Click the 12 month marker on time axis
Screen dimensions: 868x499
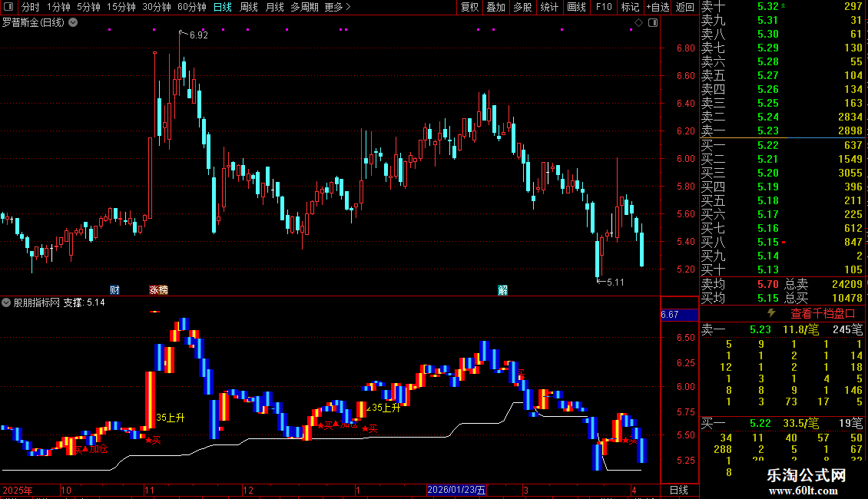coord(248,490)
